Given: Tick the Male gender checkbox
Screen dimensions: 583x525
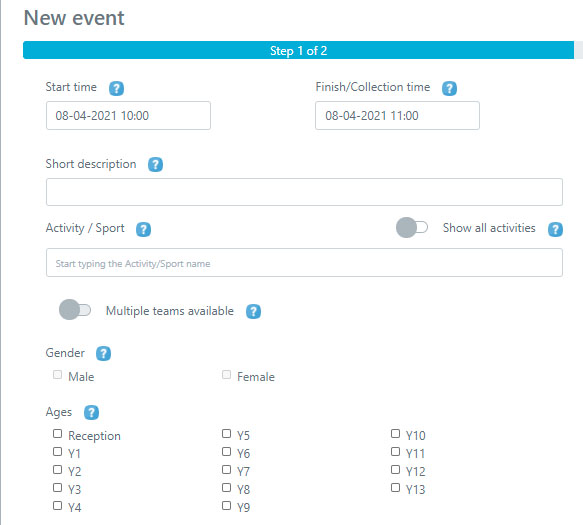Looking at the screenshot, I should click(x=57, y=374).
